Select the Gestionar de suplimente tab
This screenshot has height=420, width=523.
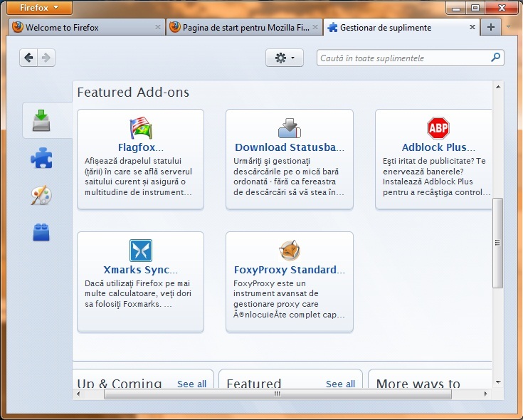point(401,27)
